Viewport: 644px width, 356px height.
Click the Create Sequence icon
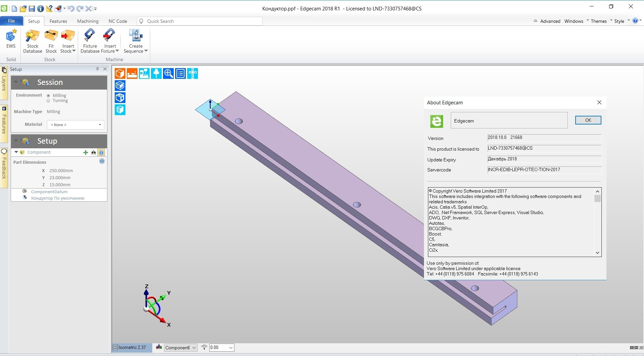136,36
